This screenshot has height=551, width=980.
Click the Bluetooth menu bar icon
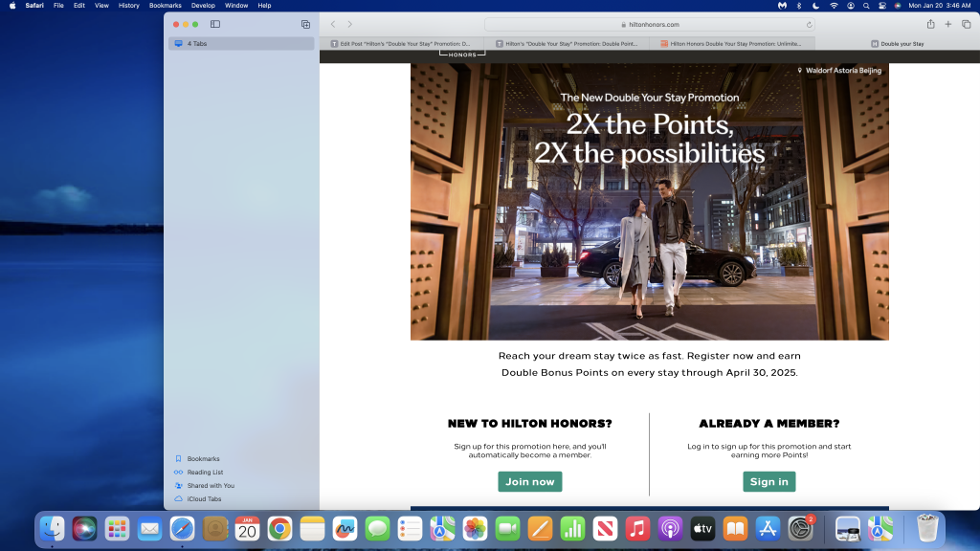point(799,6)
